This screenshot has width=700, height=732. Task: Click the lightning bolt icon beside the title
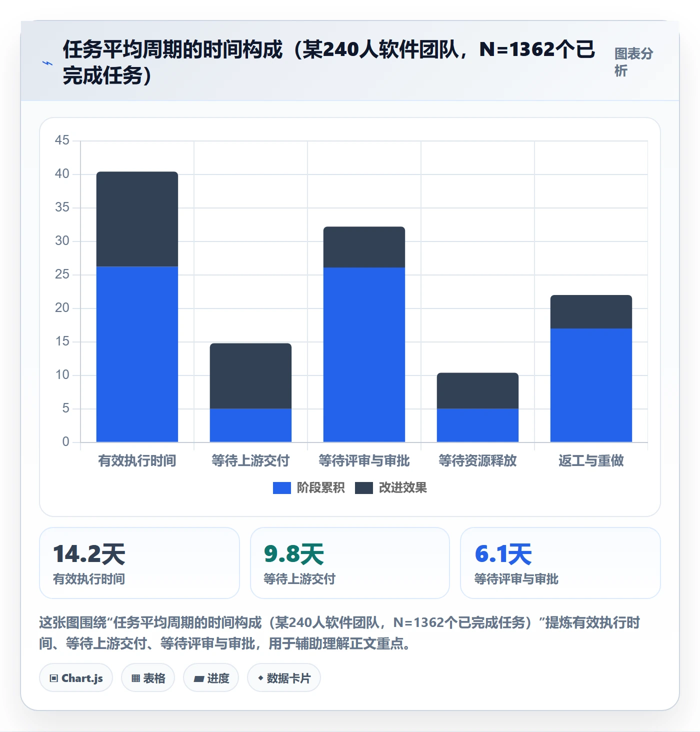tap(47, 63)
